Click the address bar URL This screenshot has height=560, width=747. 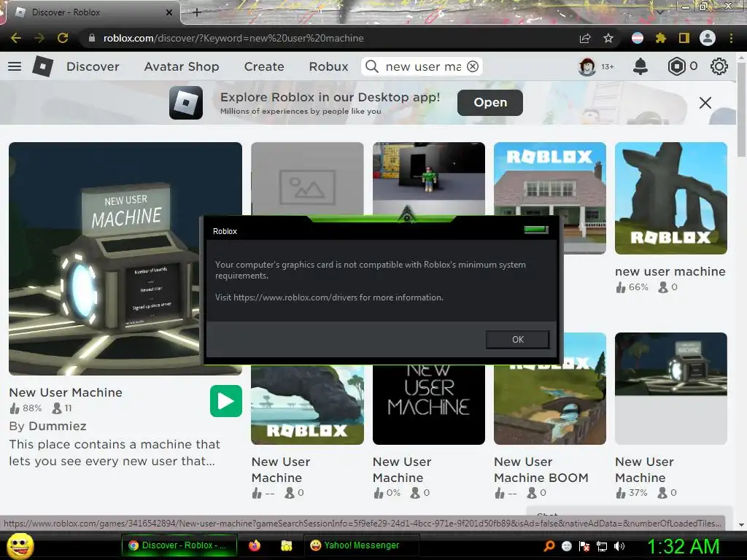coord(233,38)
